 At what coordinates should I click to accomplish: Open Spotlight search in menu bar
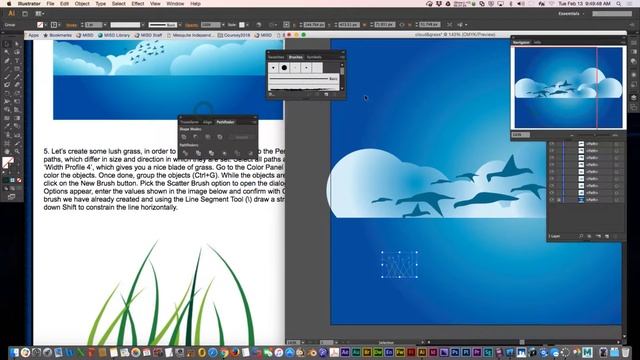click(x=619, y=4)
